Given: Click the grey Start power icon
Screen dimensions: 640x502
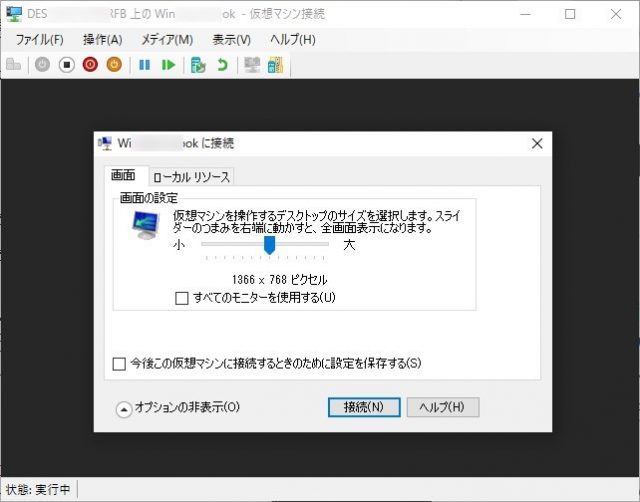Looking at the screenshot, I should coord(42,64).
